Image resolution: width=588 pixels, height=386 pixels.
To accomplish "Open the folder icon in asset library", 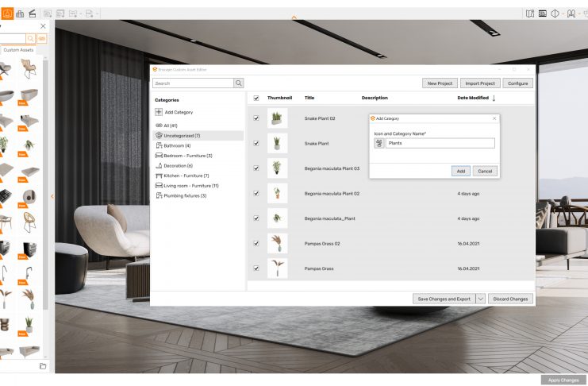I will 43,365.
